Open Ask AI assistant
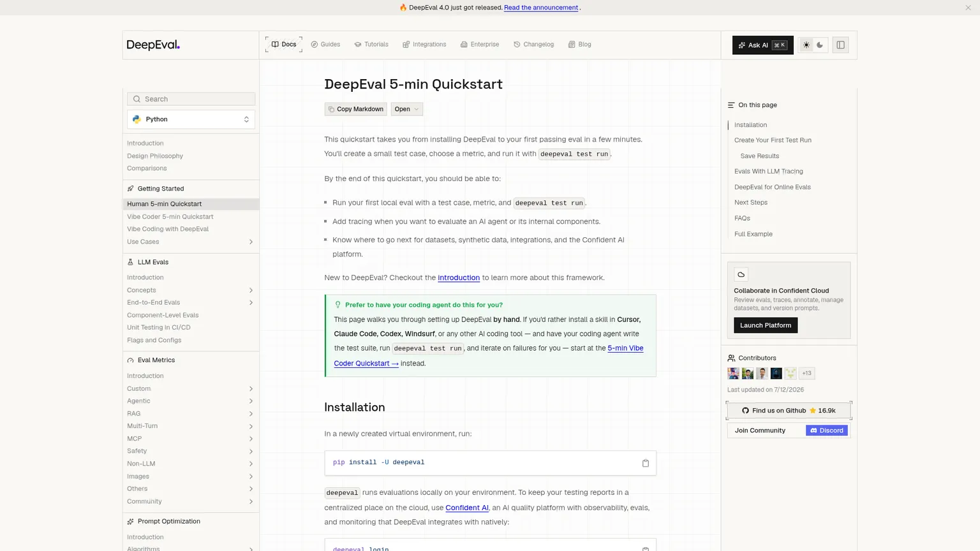The image size is (980, 551). [762, 45]
